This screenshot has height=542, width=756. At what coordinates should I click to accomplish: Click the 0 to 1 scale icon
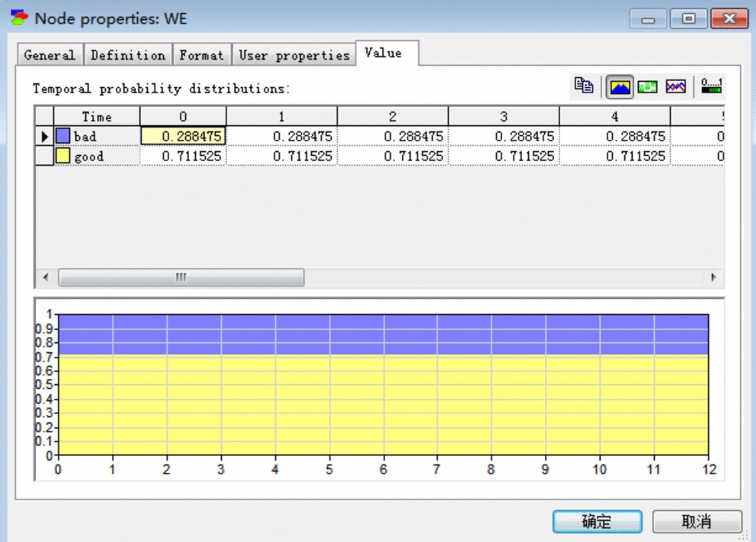point(711,87)
